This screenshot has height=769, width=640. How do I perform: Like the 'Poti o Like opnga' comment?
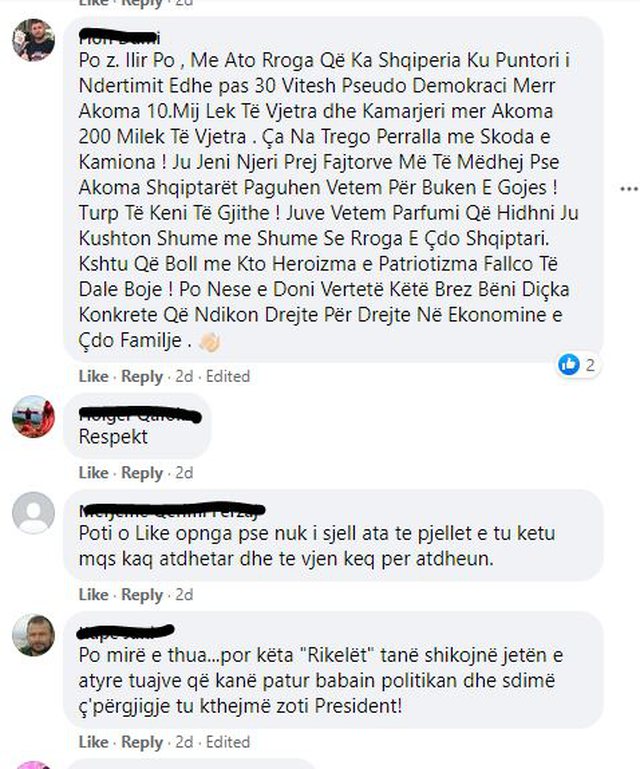[x=93, y=594]
